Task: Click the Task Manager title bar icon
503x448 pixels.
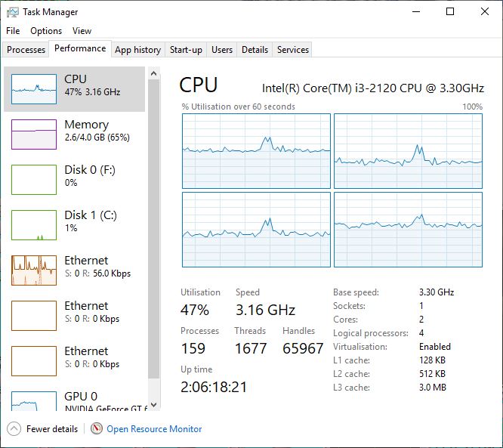Action: click(13, 12)
